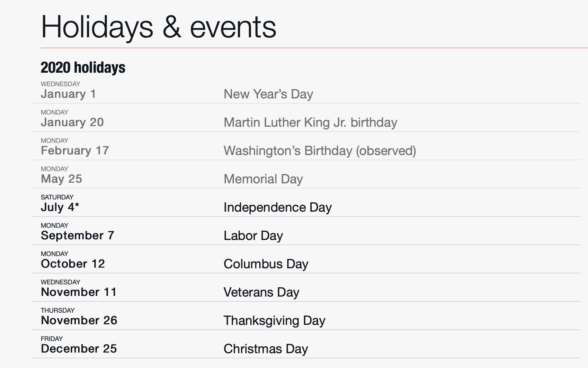Screen dimensions: 588x368
Task: Select the Veterans Day holiday name
Action: click(261, 292)
